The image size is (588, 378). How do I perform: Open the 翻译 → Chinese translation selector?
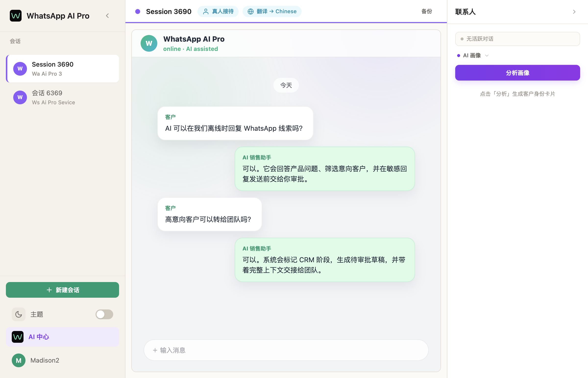pos(272,12)
